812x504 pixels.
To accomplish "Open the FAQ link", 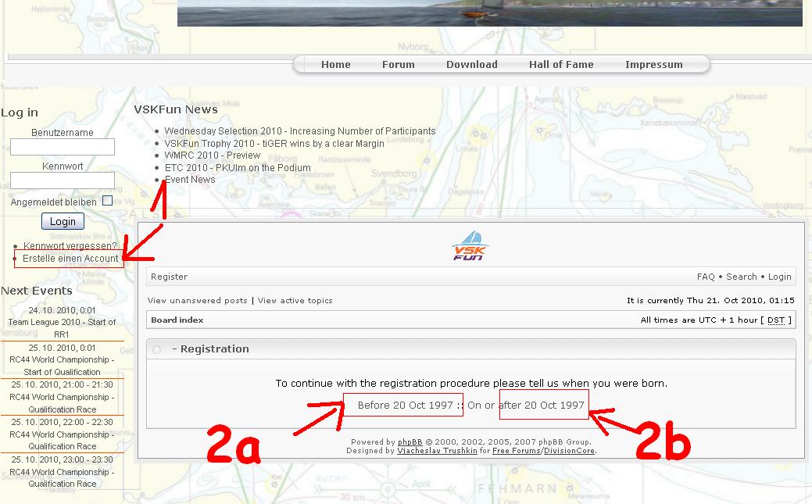I will tap(705, 277).
